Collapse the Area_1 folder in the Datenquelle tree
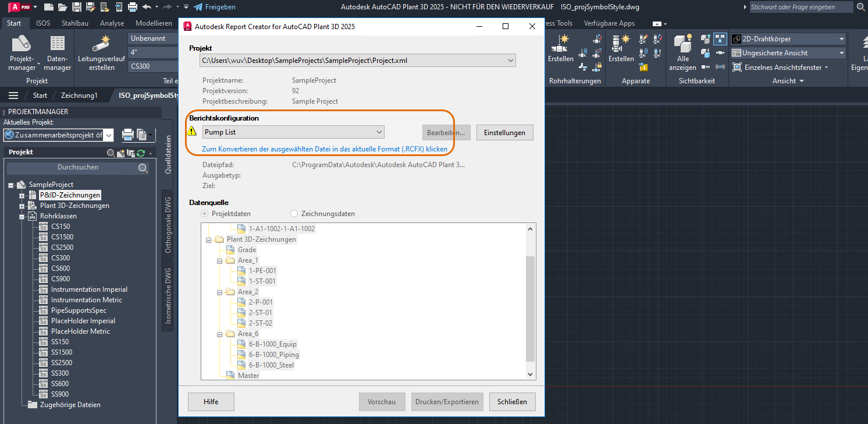The image size is (868, 424). click(220, 260)
